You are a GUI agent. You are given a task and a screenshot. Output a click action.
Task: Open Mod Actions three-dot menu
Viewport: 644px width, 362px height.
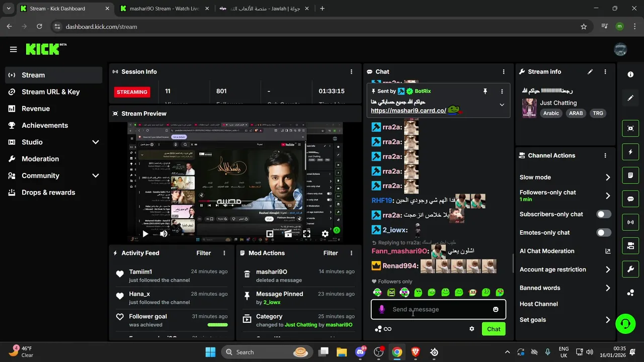tap(351, 253)
